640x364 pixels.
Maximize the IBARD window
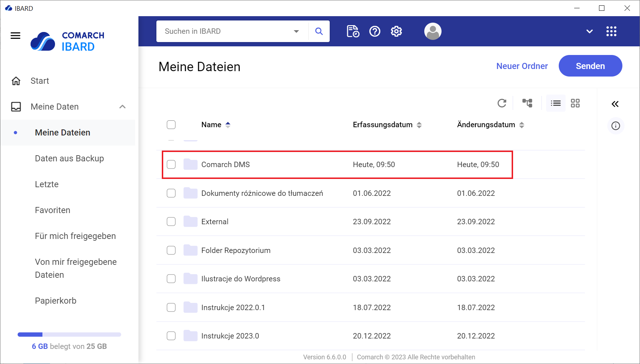click(602, 8)
